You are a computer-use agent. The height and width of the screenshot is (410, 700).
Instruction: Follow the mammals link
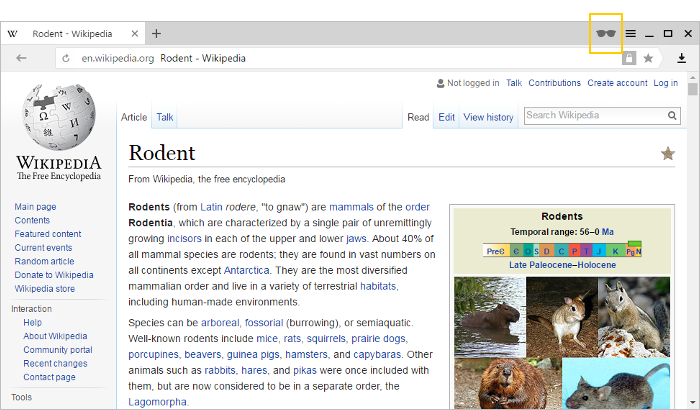351,207
